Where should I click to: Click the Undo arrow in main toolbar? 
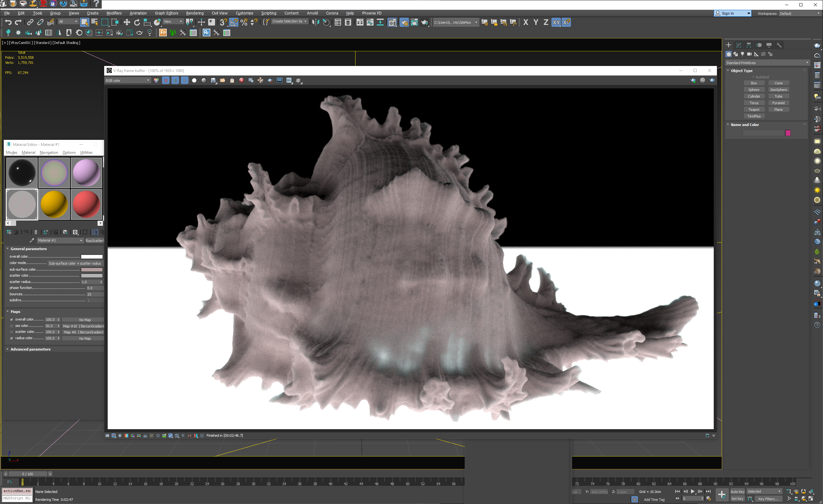[x=8, y=22]
